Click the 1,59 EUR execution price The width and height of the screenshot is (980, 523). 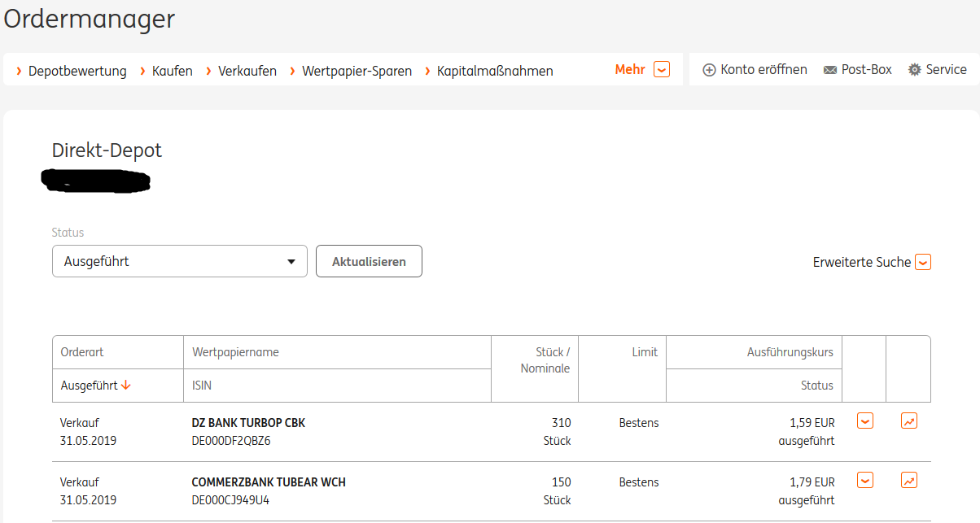(812, 423)
